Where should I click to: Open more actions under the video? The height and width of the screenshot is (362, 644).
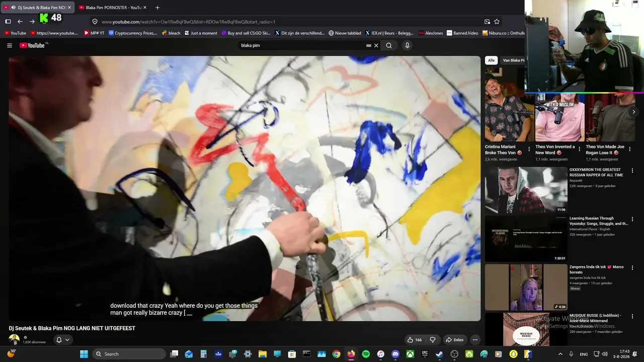(475, 340)
